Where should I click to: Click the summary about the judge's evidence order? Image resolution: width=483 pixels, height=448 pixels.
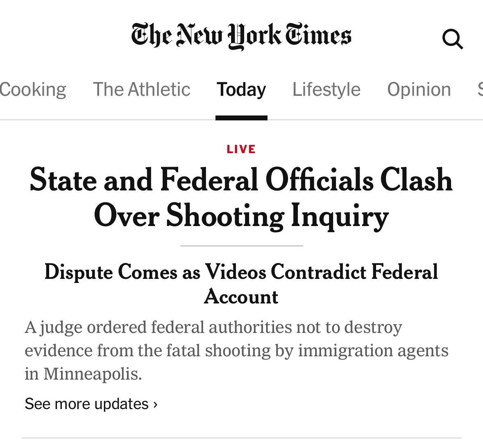point(236,350)
